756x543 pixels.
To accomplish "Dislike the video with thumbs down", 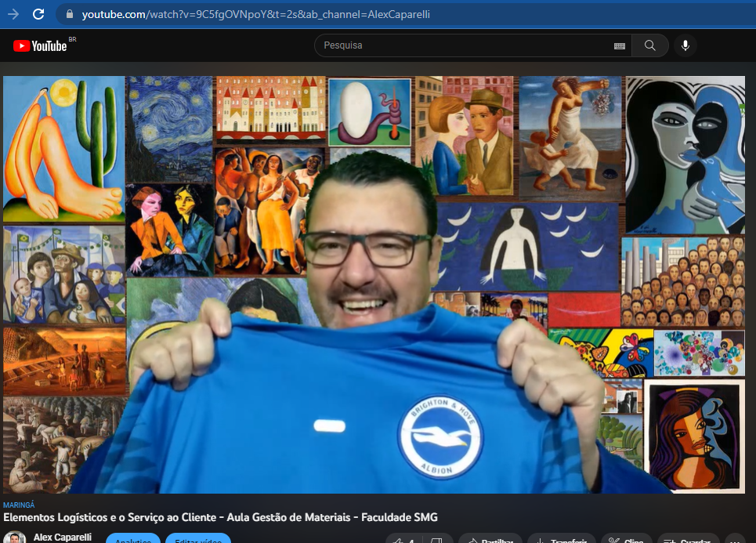I will pyautogui.click(x=436, y=540).
